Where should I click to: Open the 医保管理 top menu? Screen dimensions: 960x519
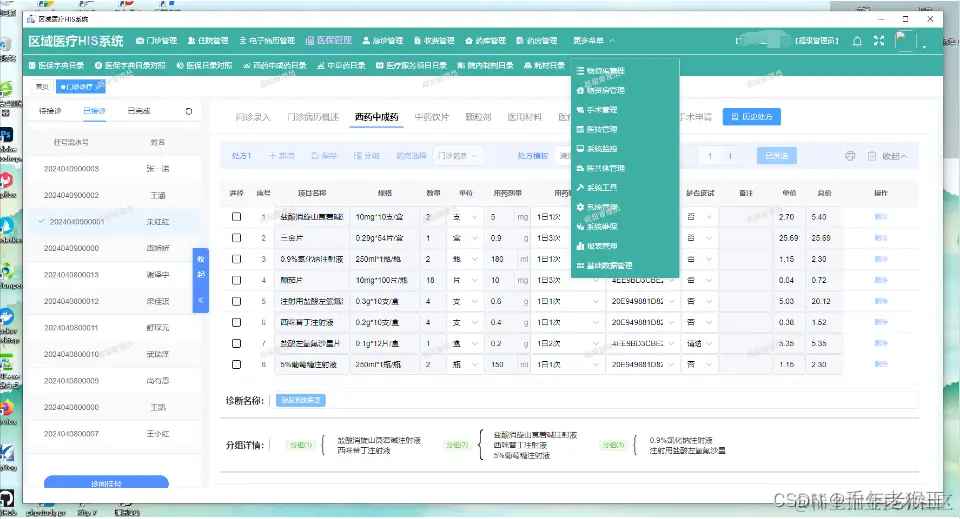329,40
